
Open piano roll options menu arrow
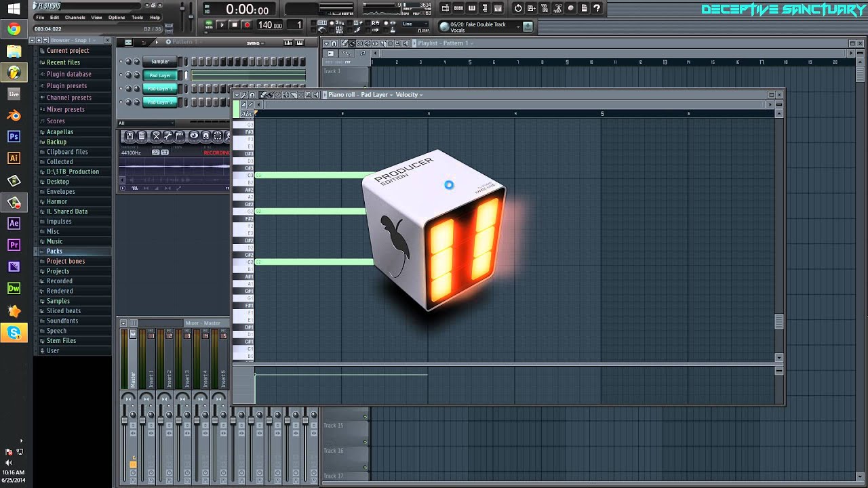coord(237,95)
